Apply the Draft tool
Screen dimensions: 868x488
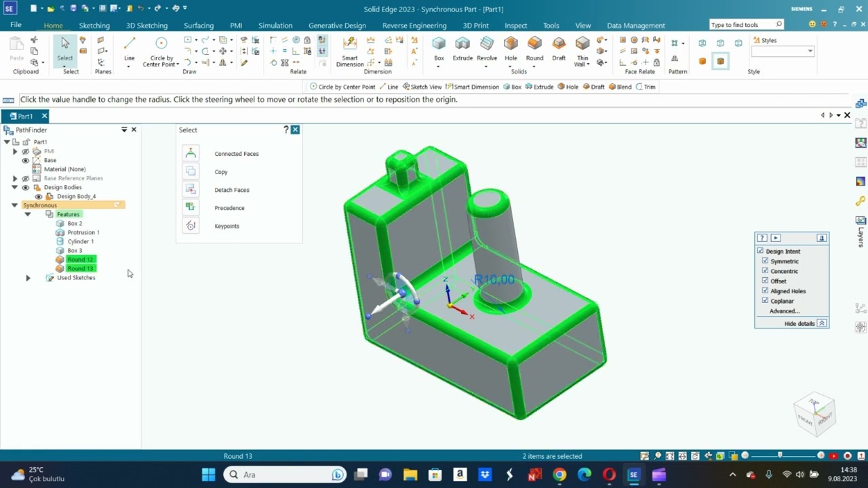pos(559,49)
